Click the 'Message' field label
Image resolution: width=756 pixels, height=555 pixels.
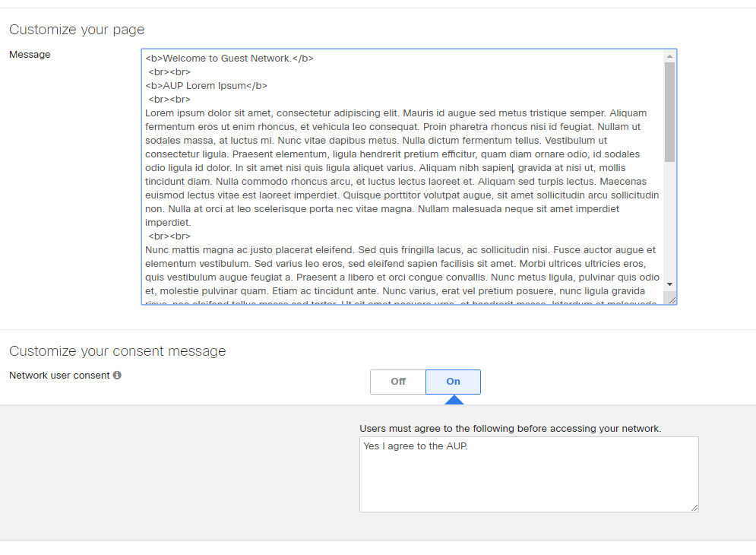(x=30, y=55)
